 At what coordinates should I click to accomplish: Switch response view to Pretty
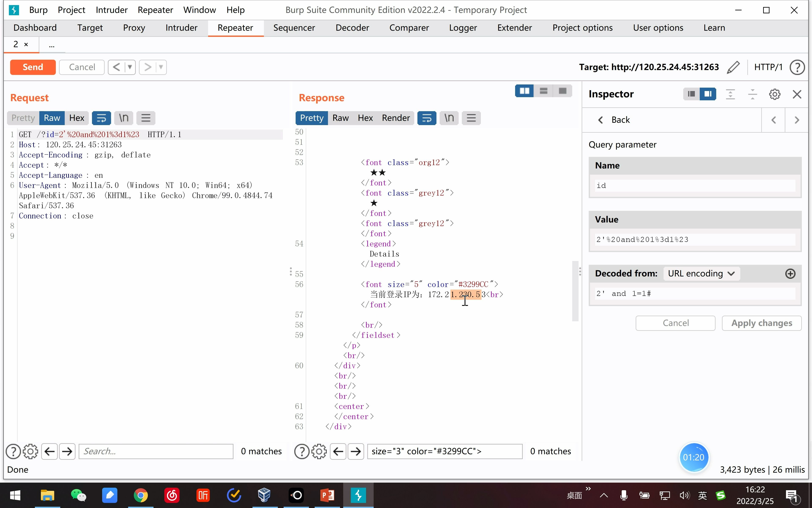pos(311,118)
